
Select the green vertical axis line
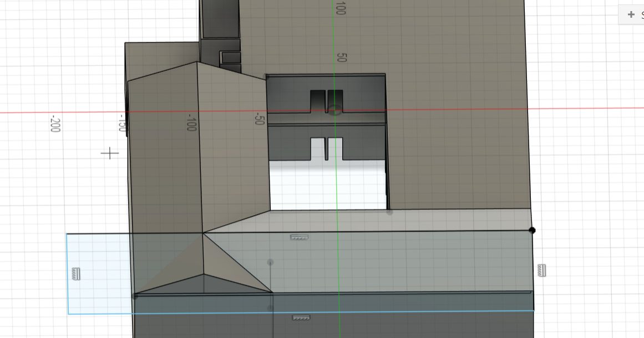(x=336, y=169)
